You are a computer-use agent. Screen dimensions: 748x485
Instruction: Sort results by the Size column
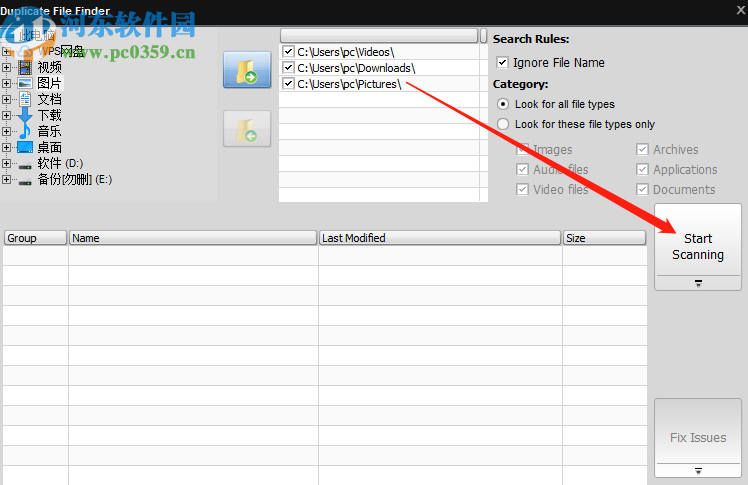(x=604, y=238)
